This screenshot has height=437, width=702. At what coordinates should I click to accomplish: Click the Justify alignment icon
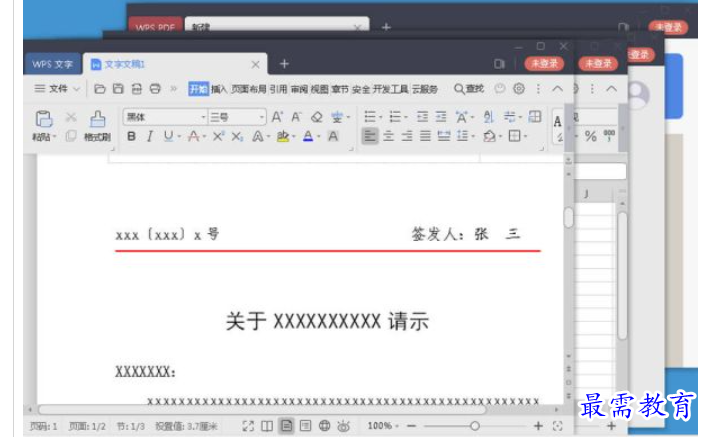[425, 136]
